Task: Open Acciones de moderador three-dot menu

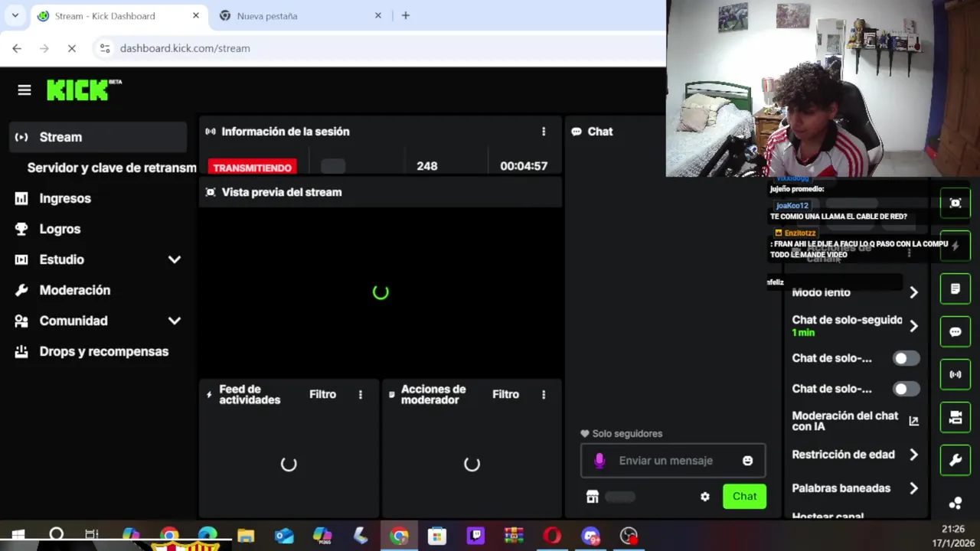Action: click(x=544, y=395)
